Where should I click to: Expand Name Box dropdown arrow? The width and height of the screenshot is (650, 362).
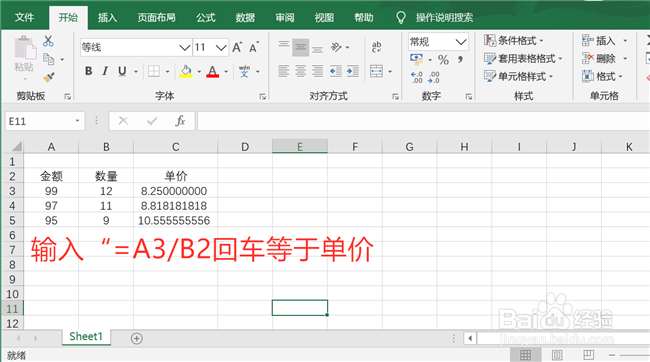[77, 121]
